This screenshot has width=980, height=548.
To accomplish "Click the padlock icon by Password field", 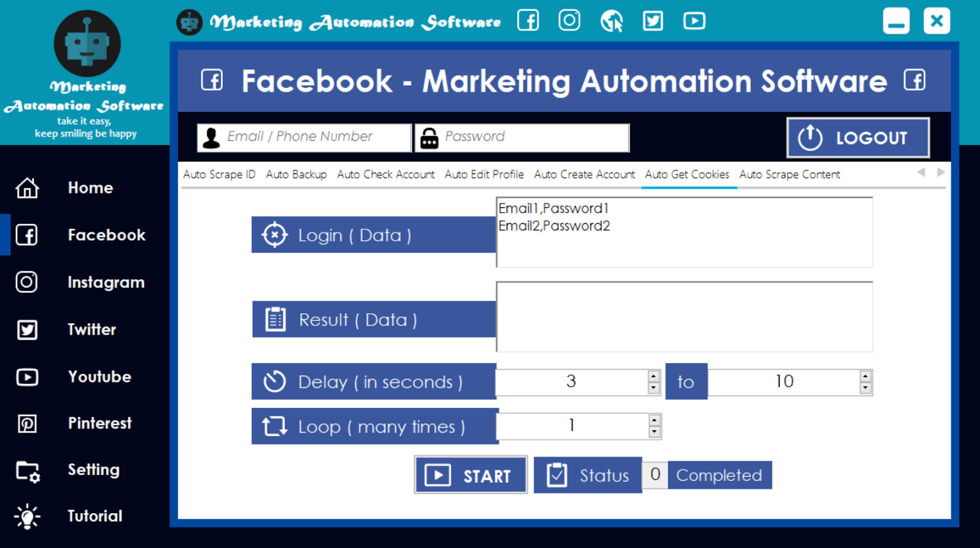I will (429, 139).
